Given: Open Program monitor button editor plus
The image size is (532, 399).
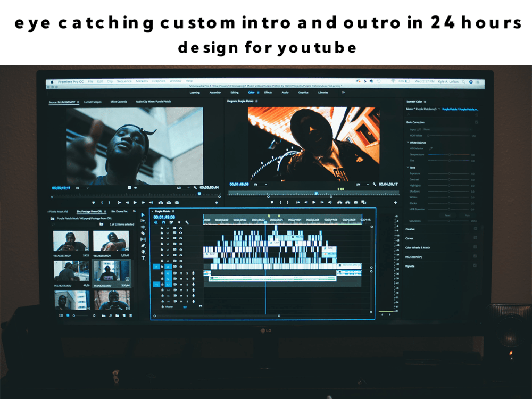Looking at the screenshot, I should click(x=395, y=203).
